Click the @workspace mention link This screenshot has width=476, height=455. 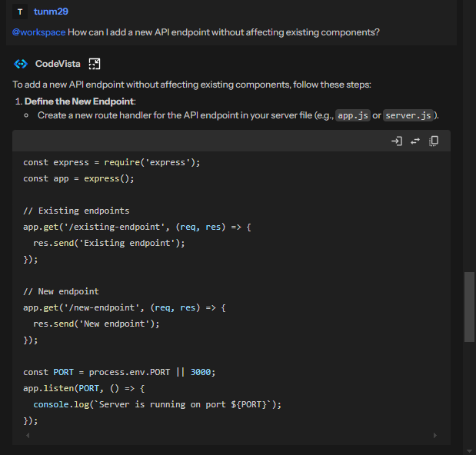click(39, 32)
